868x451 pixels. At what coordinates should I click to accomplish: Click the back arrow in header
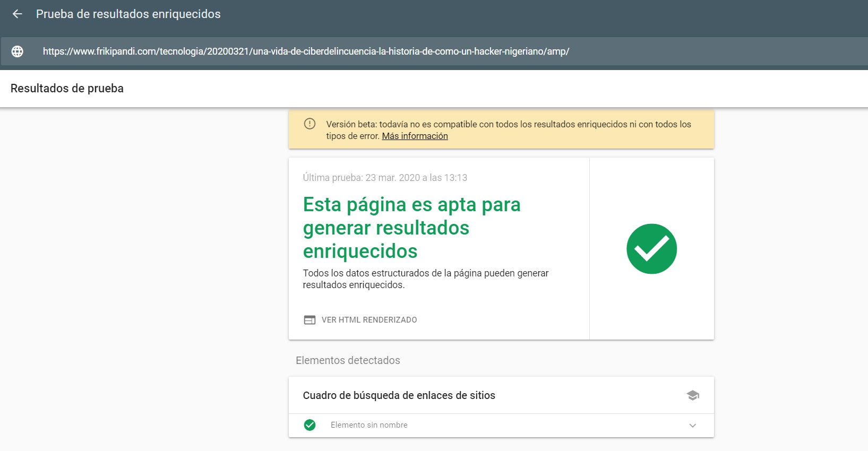click(18, 14)
